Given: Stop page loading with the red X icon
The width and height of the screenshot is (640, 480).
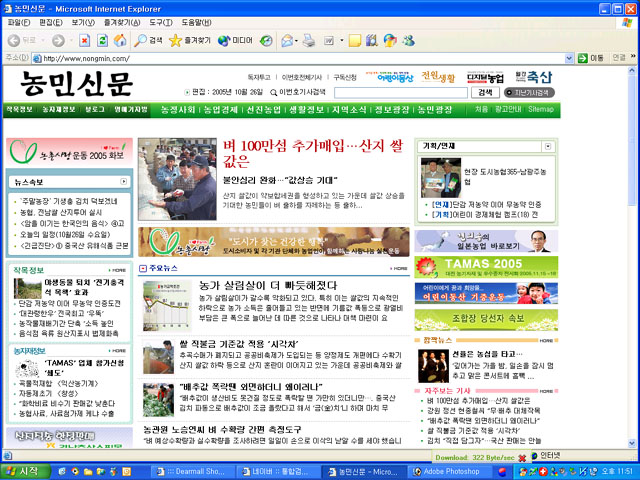Looking at the screenshot, I should [84, 40].
